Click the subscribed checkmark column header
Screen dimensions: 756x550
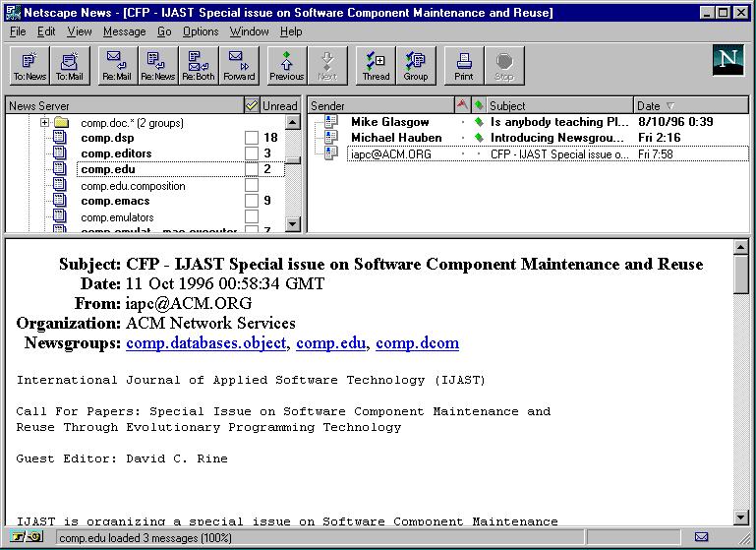click(x=252, y=105)
